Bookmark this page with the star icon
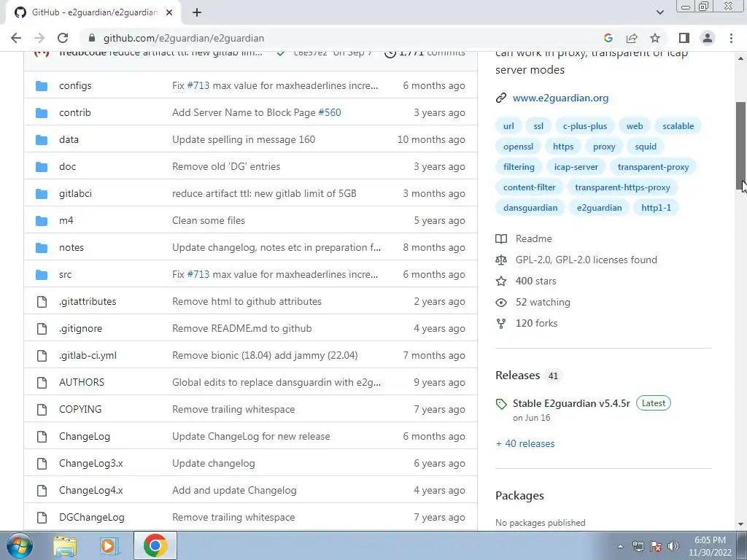The height and width of the screenshot is (560, 747). click(x=655, y=38)
